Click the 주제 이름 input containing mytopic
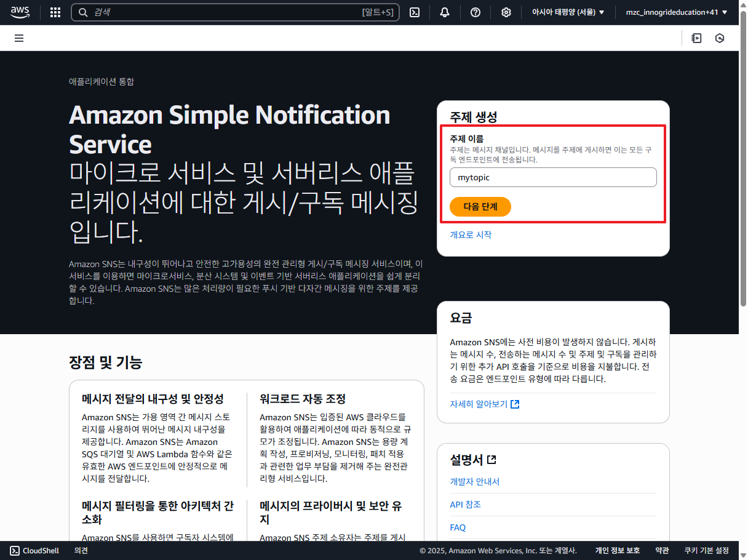Viewport: 748px width, 560px height. click(553, 177)
